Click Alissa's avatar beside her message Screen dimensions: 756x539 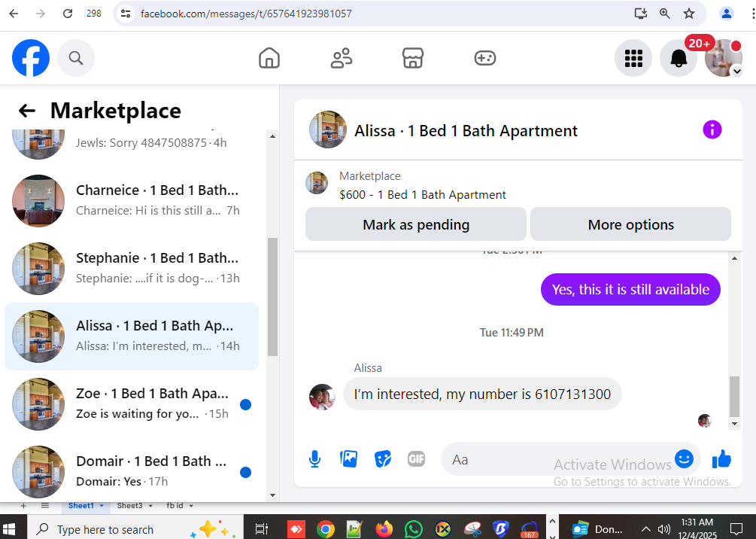pyautogui.click(x=322, y=397)
